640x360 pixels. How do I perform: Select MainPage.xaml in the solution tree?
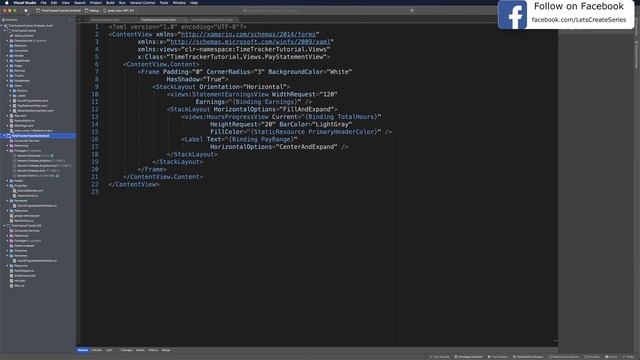24,126
